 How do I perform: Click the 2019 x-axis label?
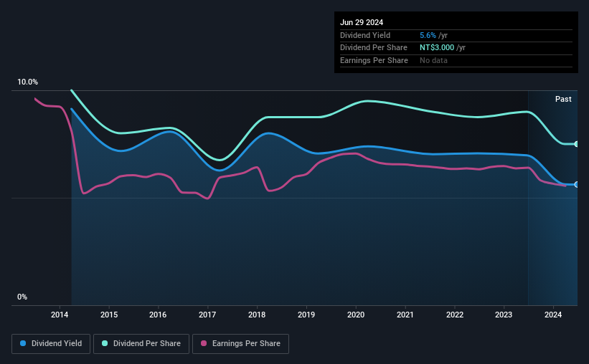click(x=306, y=315)
